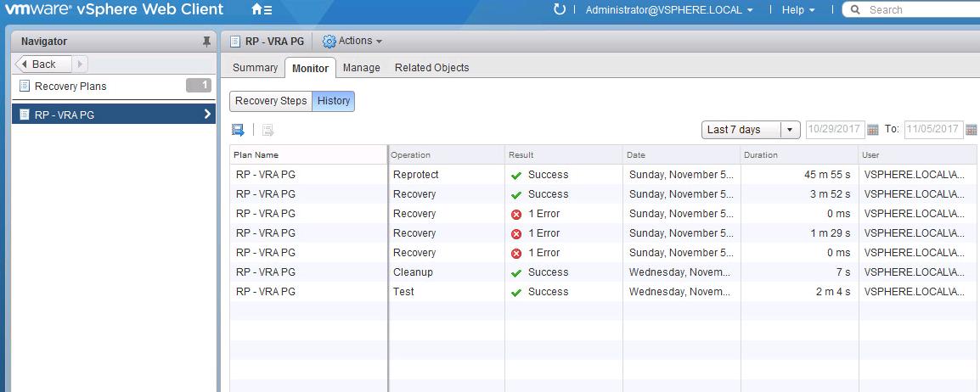
Task: Click error icon for 1 m 29 s recovery
Action: (x=516, y=234)
